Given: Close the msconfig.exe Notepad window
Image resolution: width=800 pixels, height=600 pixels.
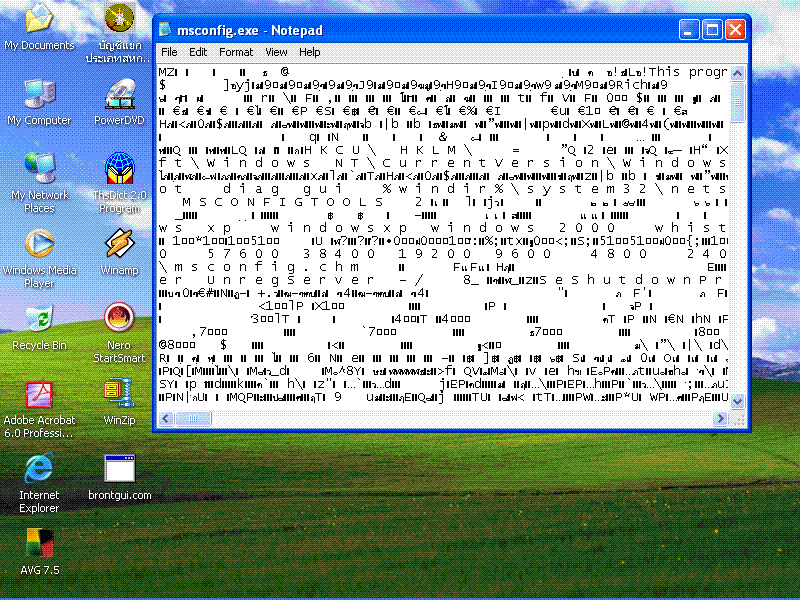Looking at the screenshot, I should click(x=735, y=30).
